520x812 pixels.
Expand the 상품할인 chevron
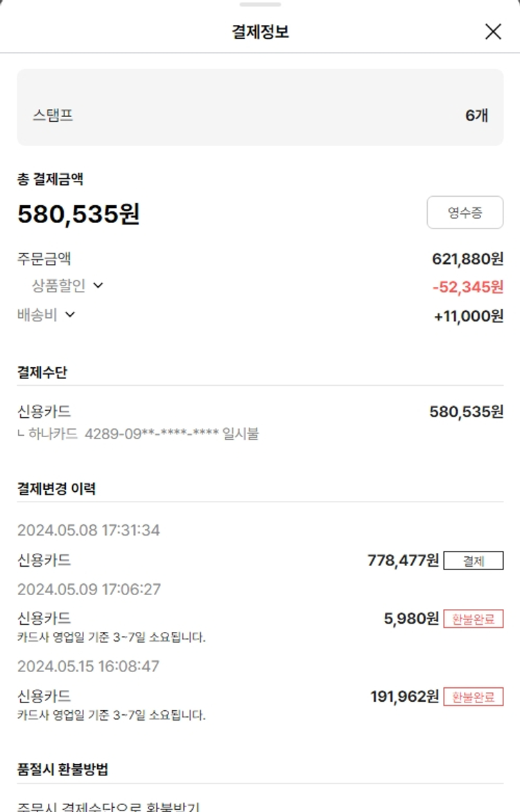pos(98,285)
